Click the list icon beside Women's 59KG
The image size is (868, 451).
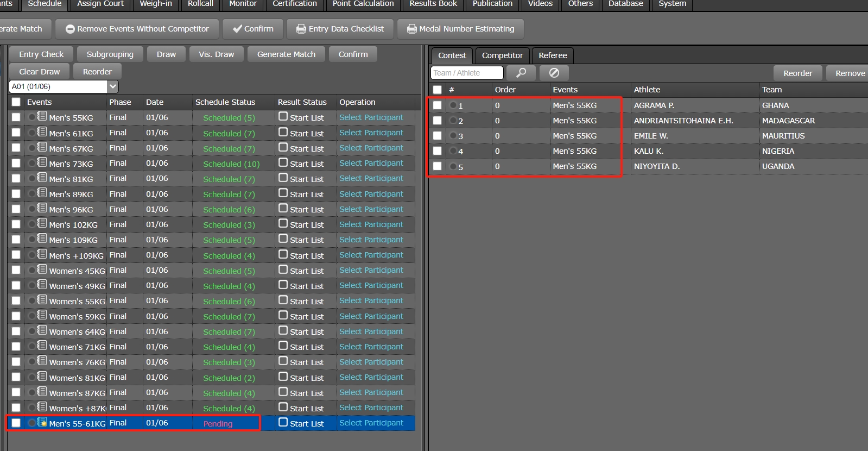coord(42,315)
